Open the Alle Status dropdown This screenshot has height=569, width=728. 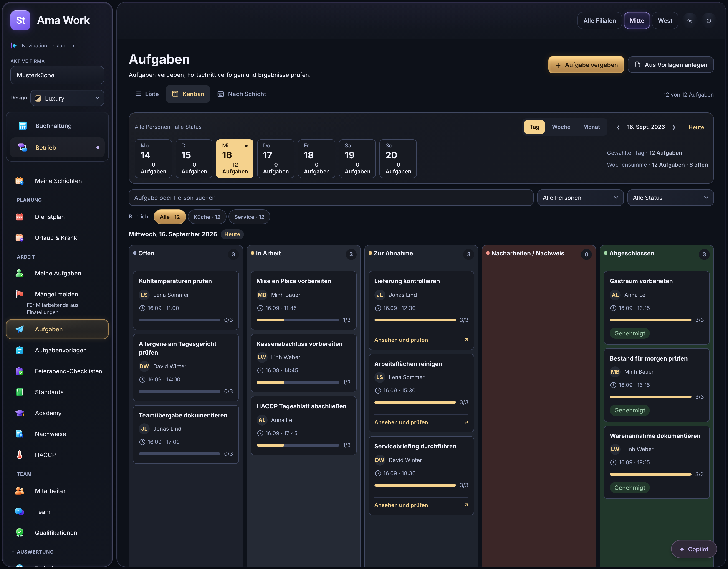(670, 198)
